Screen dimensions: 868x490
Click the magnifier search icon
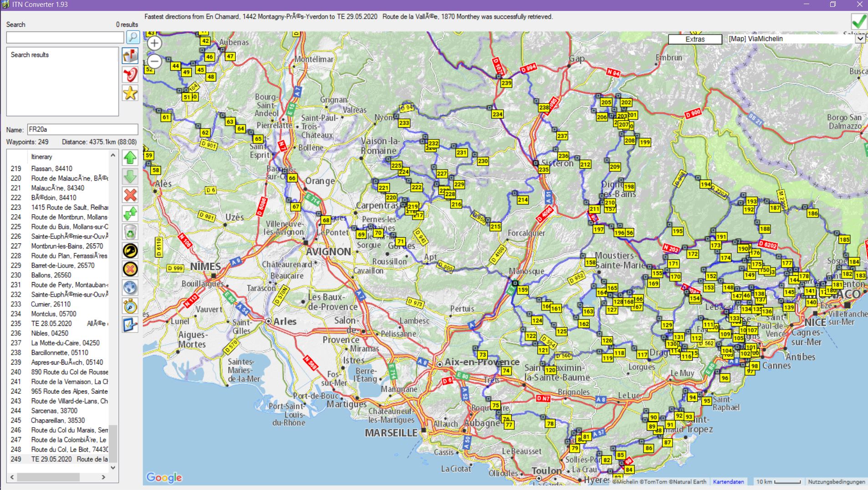point(133,37)
